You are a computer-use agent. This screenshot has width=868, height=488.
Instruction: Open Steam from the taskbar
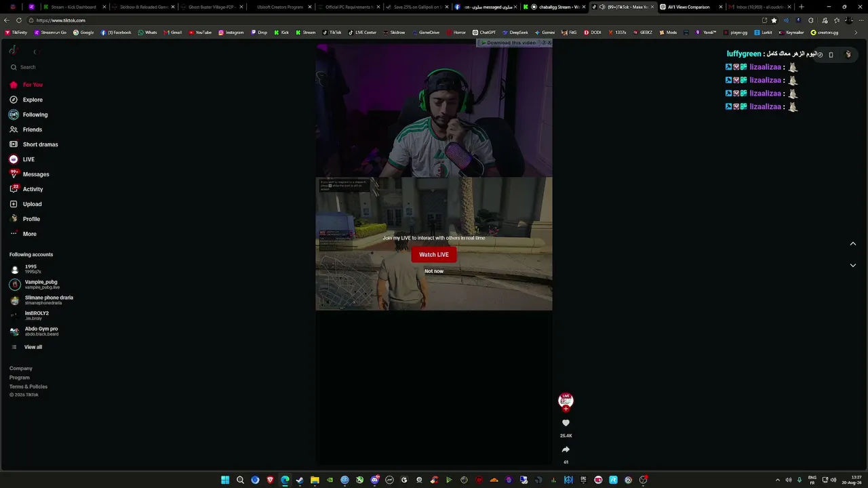[x=300, y=480]
